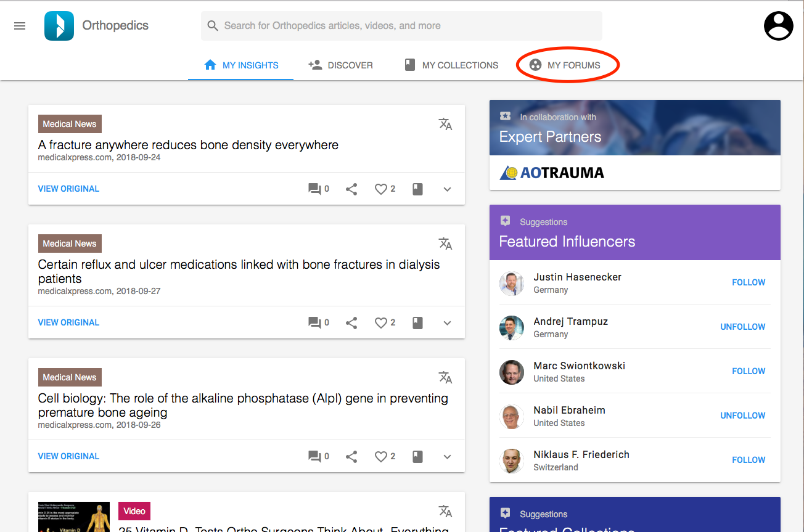Click Medical News tag on reflux medications article
Viewport: 804px width, 532px height.
[x=70, y=243]
